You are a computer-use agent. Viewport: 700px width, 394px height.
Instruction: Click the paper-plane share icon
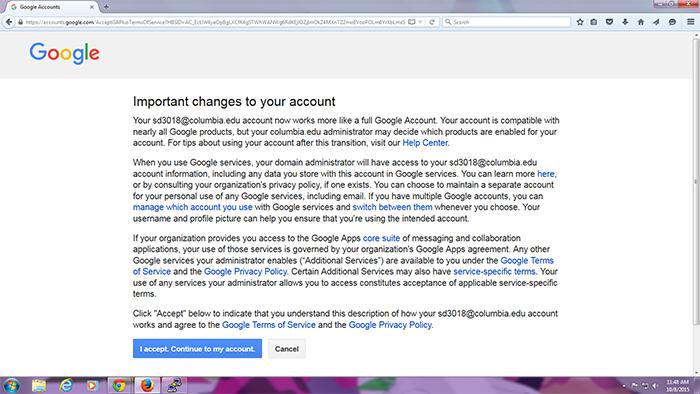pos(656,22)
